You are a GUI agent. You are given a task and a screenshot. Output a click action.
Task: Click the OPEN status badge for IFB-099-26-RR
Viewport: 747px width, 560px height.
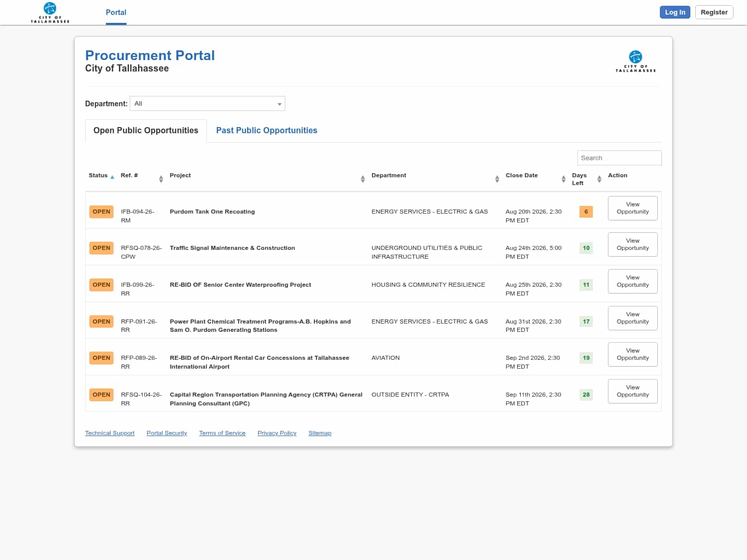(x=101, y=285)
